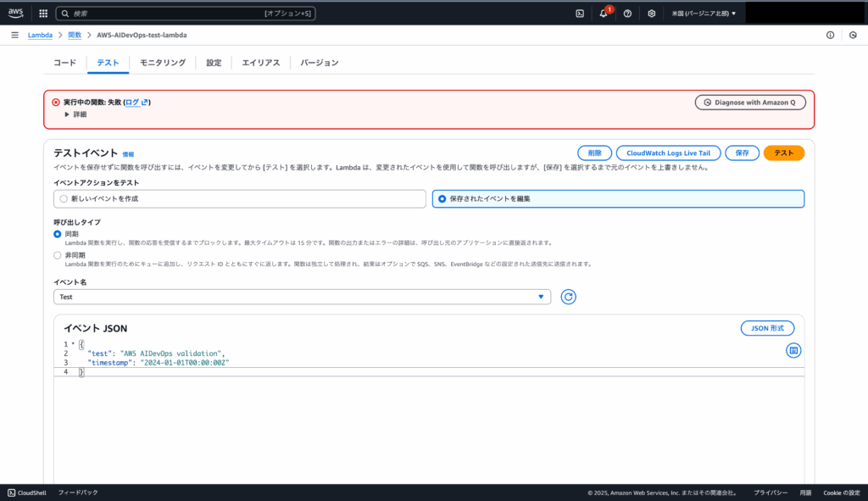This screenshot has width=868, height=501.
Task: Choose the 非同期 invocation type
Action: coord(58,254)
